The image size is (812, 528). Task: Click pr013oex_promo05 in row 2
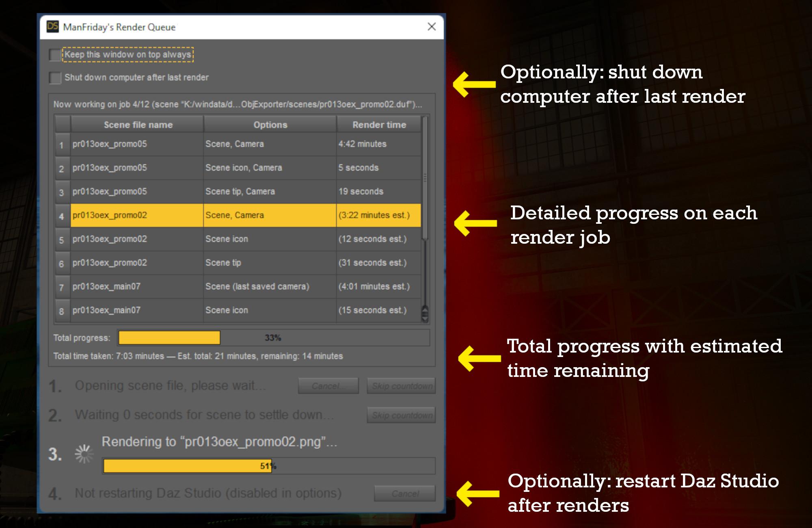click(x=137, y=168)
